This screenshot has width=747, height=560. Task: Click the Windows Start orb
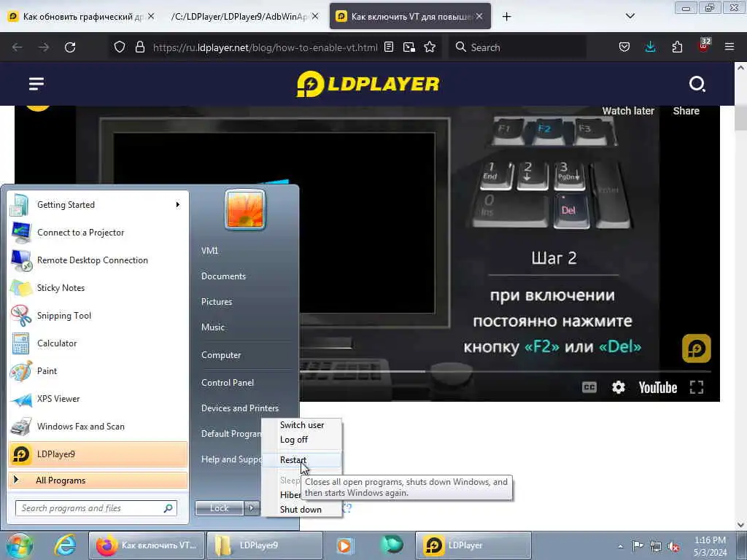point(20,545)
